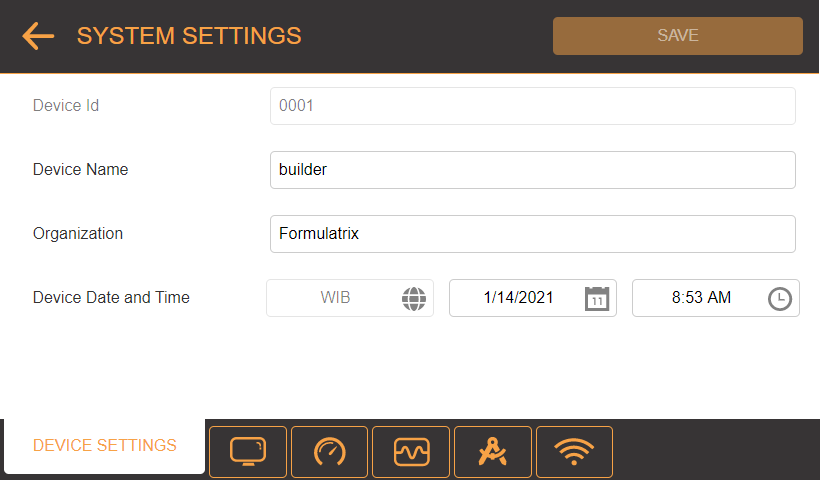
Task: Click the Device Date and Time label
Action: (x=111, y=298)
